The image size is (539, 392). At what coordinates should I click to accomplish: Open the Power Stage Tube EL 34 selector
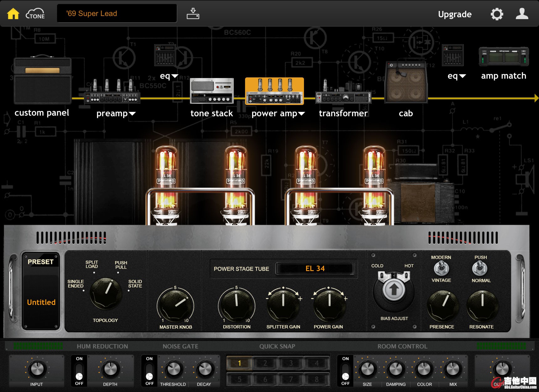[x=315, y=269]
